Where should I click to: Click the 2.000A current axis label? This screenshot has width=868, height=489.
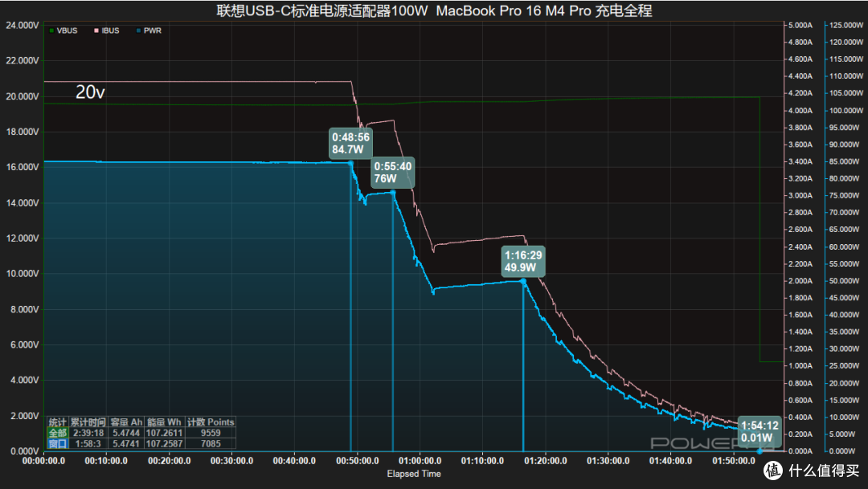[x=800, y=281]
